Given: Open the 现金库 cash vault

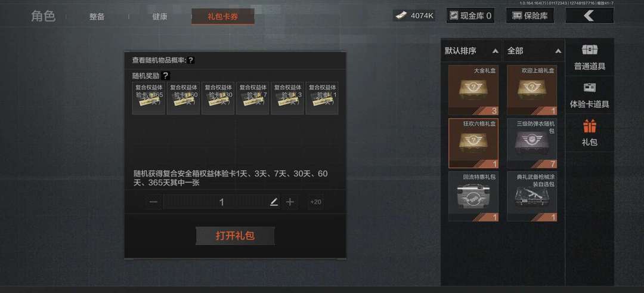Looking at the screenshot, I should coord(470,16).
